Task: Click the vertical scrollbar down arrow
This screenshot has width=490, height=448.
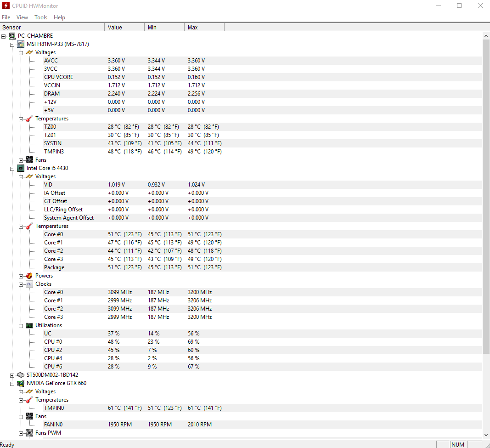Action: 486,435
